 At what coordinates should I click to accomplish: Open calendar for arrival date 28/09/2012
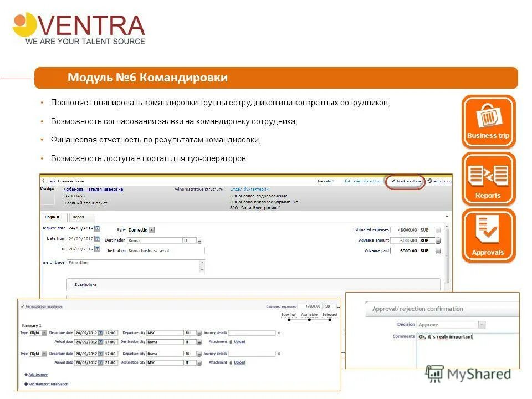point(100,362)
